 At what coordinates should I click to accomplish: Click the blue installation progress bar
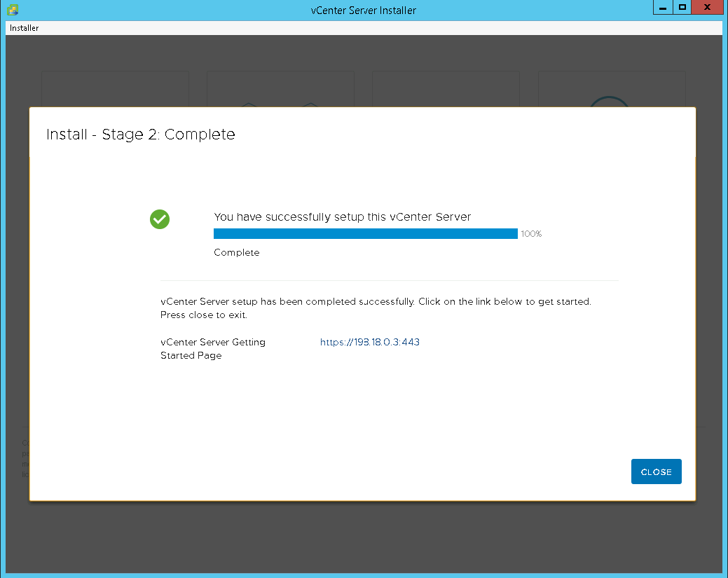365,234
